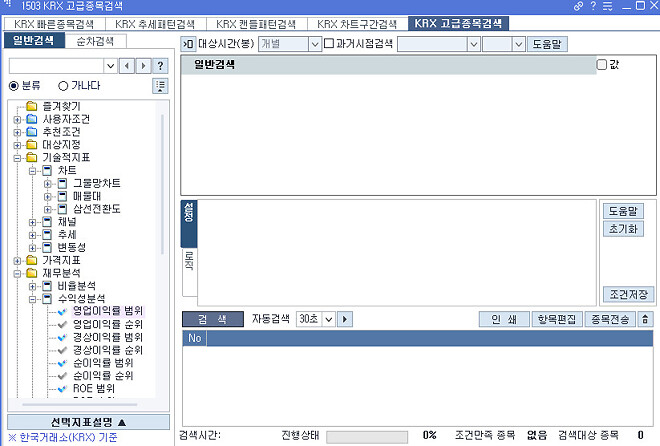Click the check icon of 경상이익률 범위
This screenshot has width=660, height=446.
tap(62, 337)
